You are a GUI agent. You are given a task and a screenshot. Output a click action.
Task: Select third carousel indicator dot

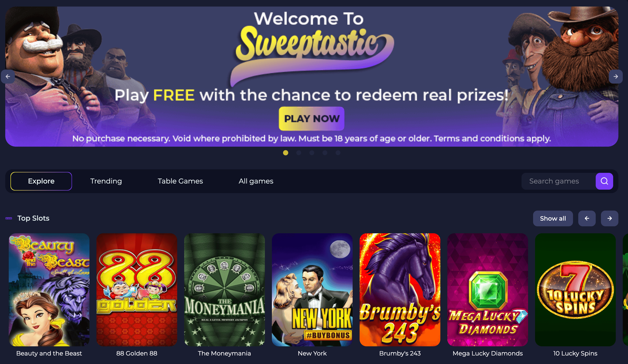pos(312,153)
